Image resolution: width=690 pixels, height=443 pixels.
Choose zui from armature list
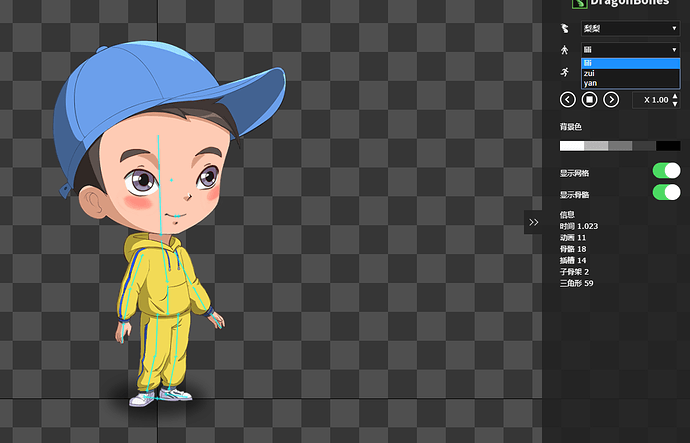(631, 73)
